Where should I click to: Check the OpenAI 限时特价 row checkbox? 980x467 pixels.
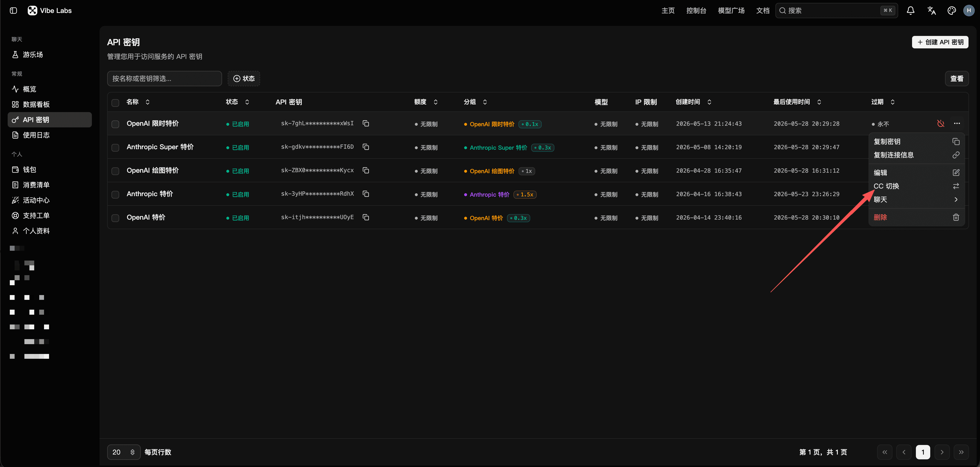click(115, 124)
